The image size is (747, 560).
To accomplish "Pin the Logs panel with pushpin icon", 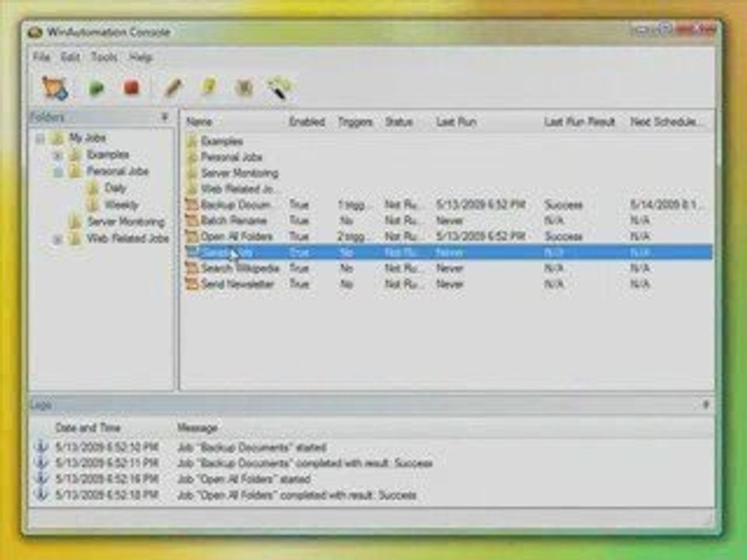I will (706, 404).
